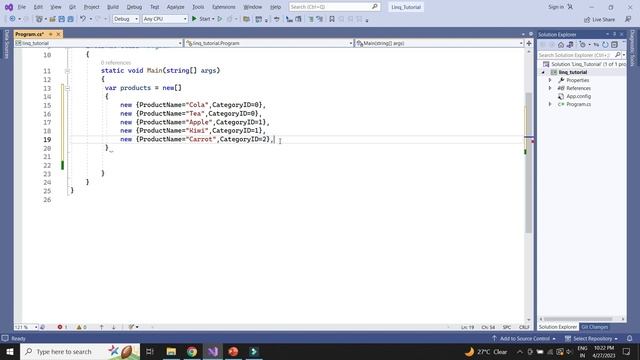640x360 pixels.
Task: Click Sync with Active Document icon
Action: coord(596,45)
